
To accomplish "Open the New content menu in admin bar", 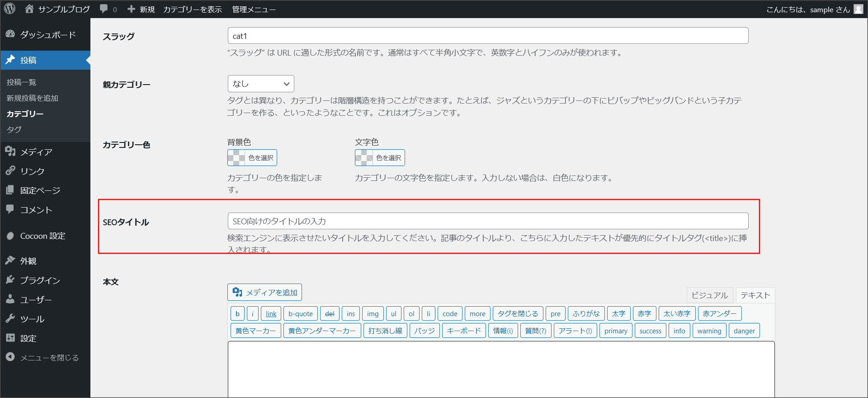I will 141,9.
